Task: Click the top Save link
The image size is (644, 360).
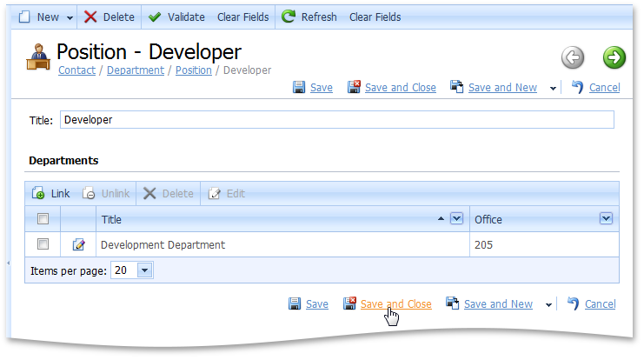Action: (322, 88)
